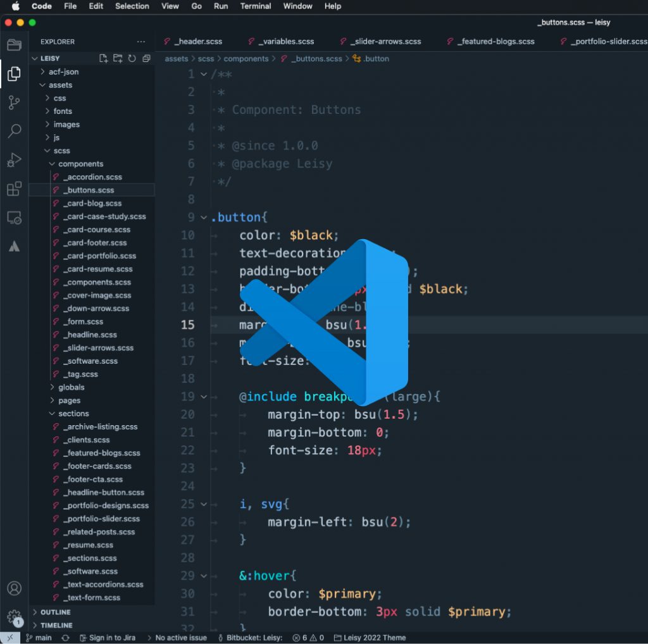Open the Selection menu

click(x=132, y=6)
